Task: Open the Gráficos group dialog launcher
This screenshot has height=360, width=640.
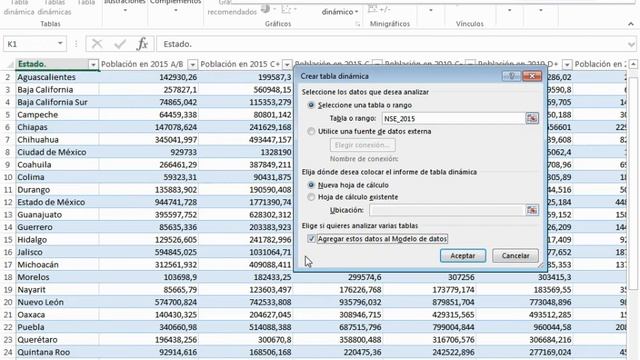Action: [x=358, y=24]
